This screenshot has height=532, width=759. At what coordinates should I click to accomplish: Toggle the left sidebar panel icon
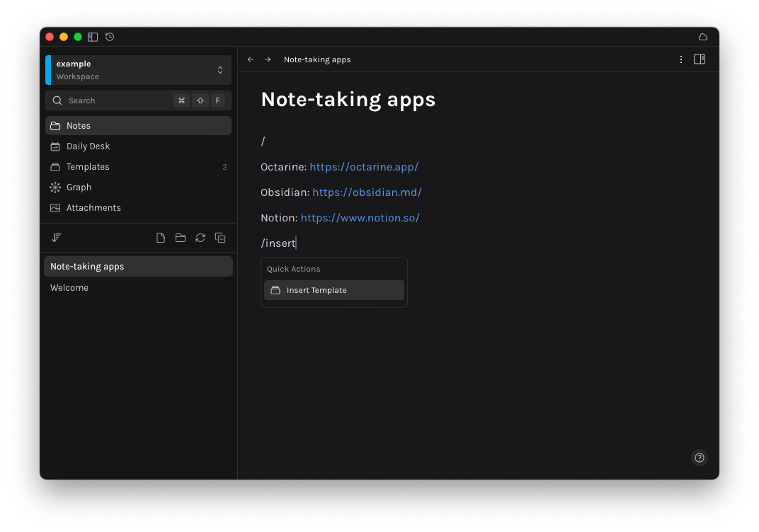coord(93,37)
